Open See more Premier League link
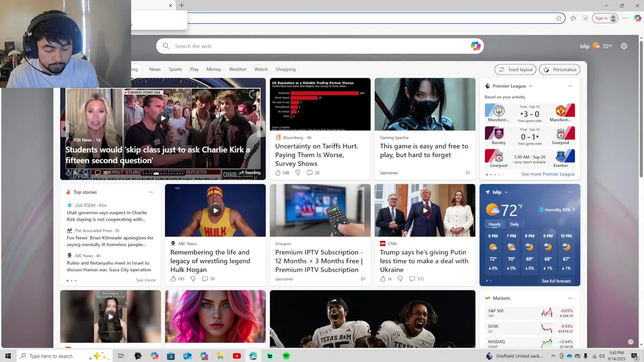The height and width of the screenshot is (362, 644). (x=548, y=174)
